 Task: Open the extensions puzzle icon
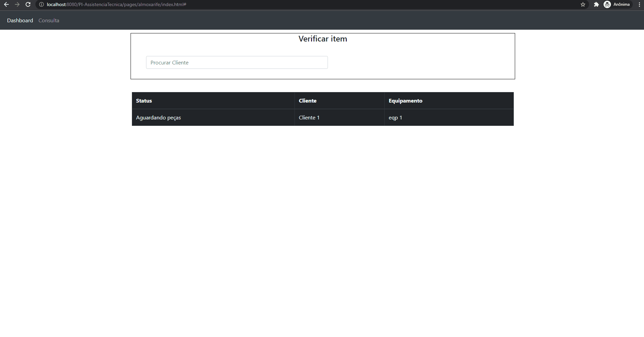[596, 4]
